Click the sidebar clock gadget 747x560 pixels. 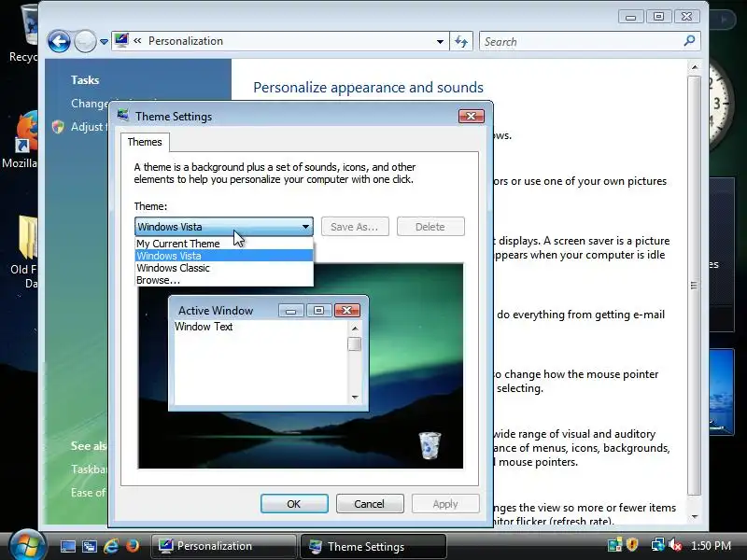[x=719, y=103]
